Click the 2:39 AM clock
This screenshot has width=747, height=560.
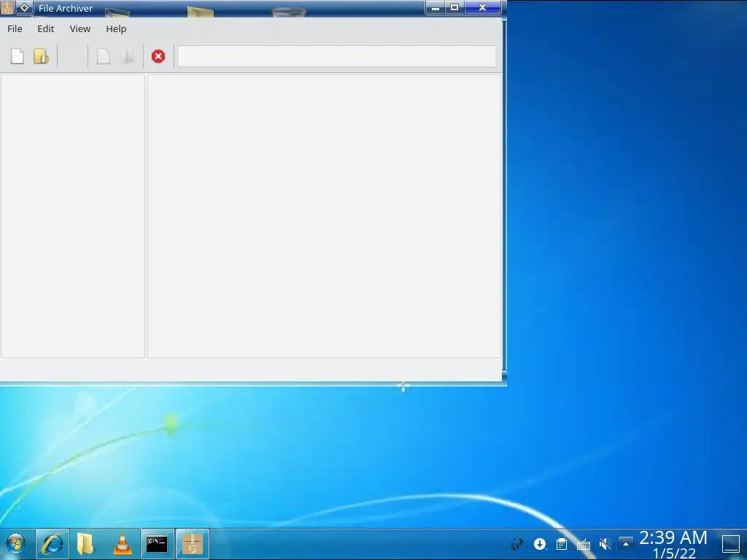coord(673,537)
